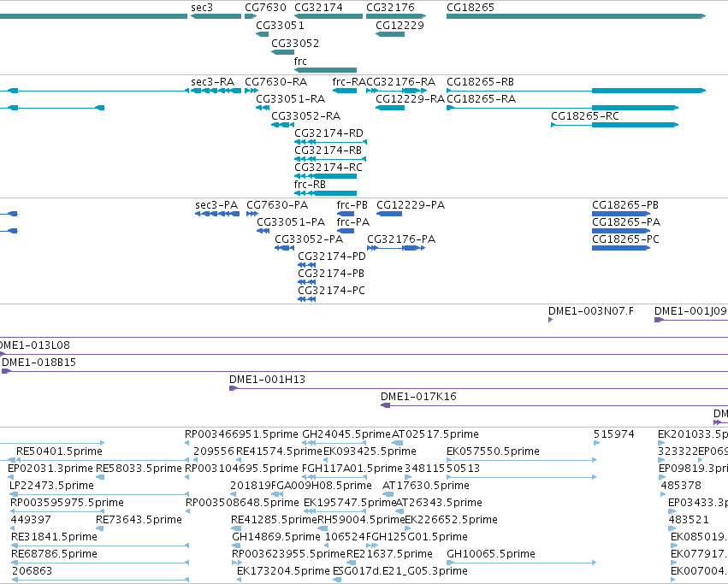Viewport: 728px width, 584px height.
Task: Click the 515974 EST label
Action: [613, 434]
